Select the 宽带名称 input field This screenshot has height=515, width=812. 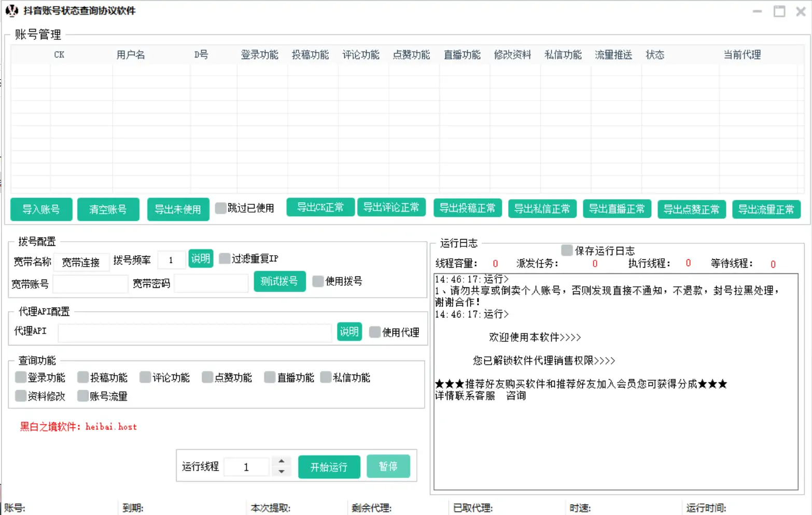tap(81, 262)
